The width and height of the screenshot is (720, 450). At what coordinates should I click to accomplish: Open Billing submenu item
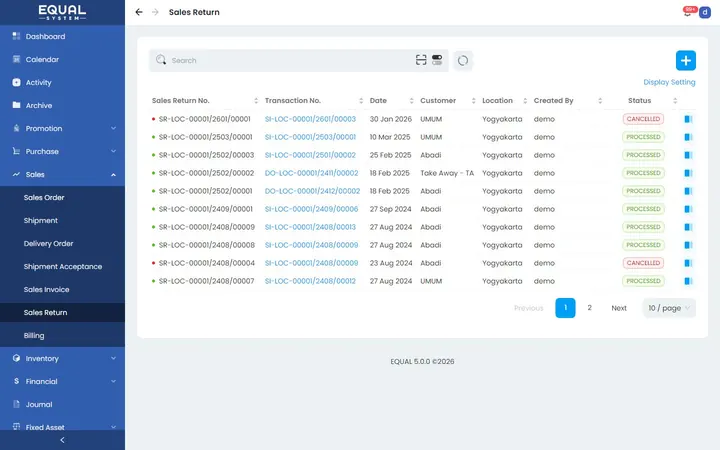62,335
